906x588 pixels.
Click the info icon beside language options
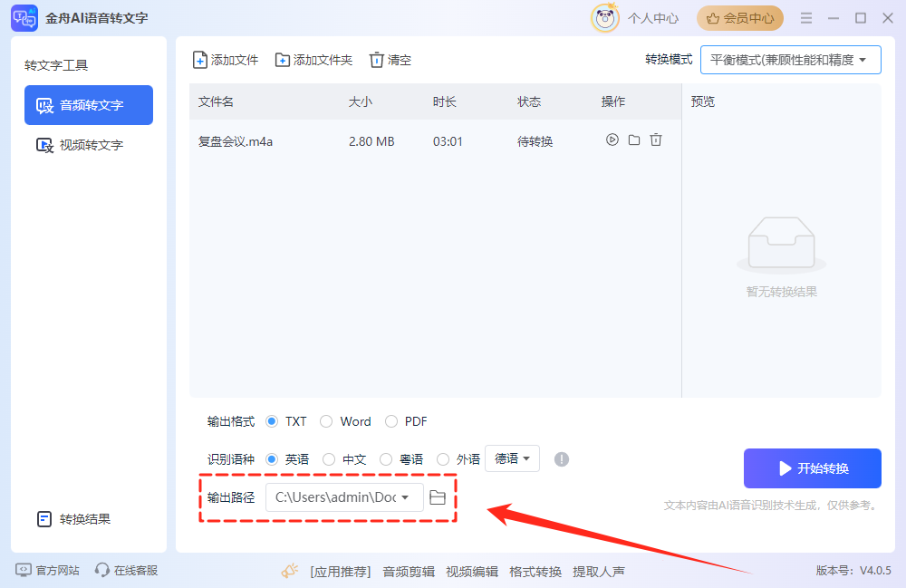click(x=562, y=459)
